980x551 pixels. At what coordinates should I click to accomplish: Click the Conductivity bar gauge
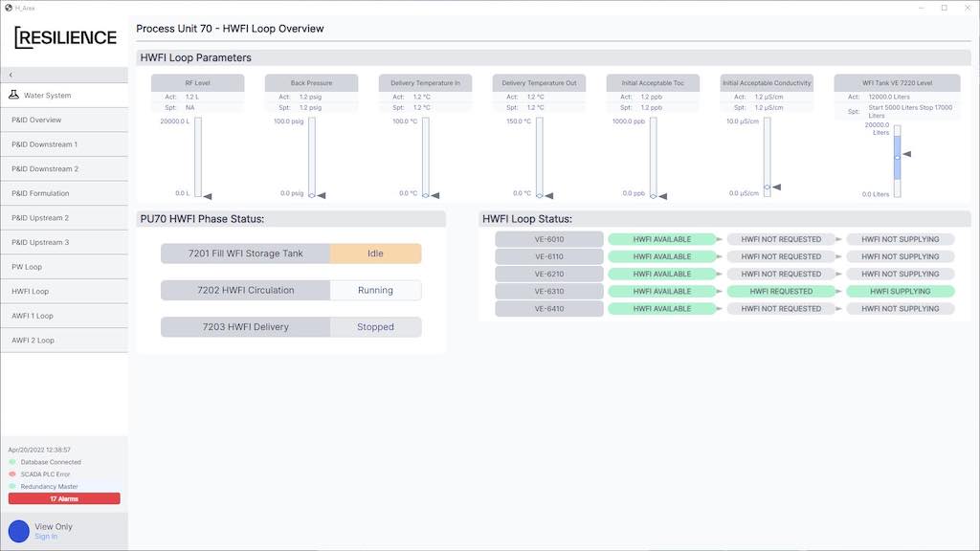[767, 157]
